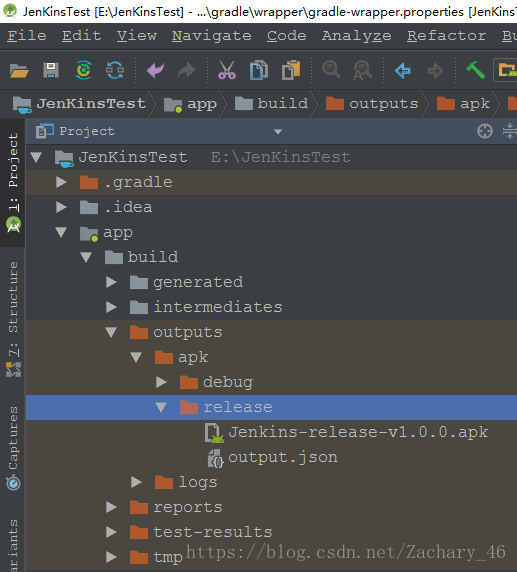This screenshot has height=572, width=517.
Task: Click the green Make Project hammer
Action: pyautogui.click(x=475, y=70)
